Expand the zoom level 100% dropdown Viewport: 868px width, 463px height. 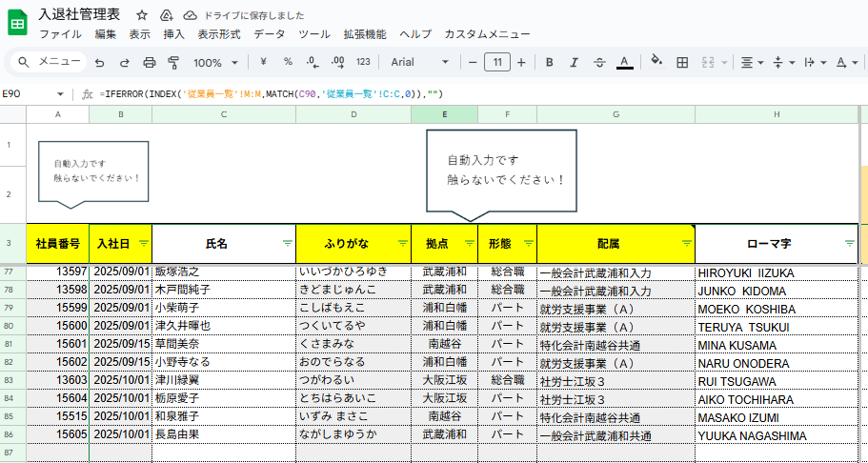215,62
